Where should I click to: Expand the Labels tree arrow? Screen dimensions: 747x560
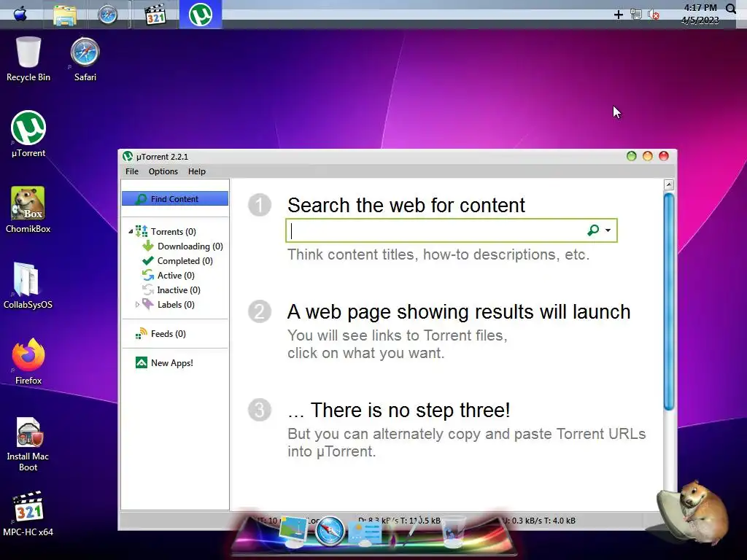[137, 304]
